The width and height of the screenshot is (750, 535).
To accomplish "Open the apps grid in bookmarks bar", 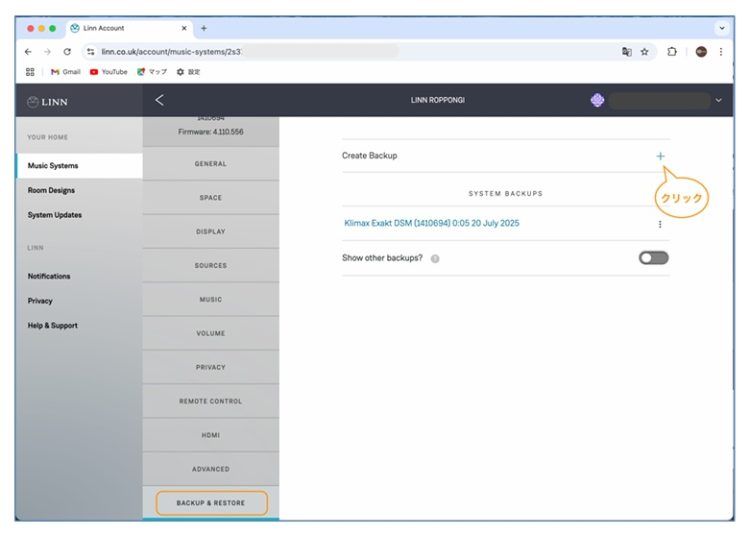I will [x=30, y=72].
